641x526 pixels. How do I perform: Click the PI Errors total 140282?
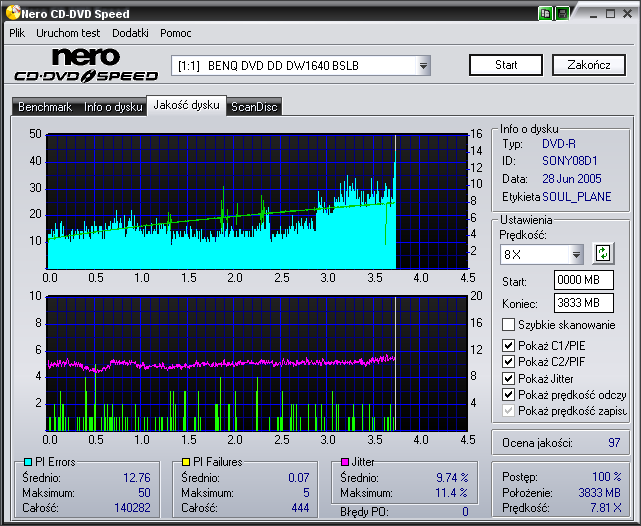pyautogui.click(x=132, y=508)
